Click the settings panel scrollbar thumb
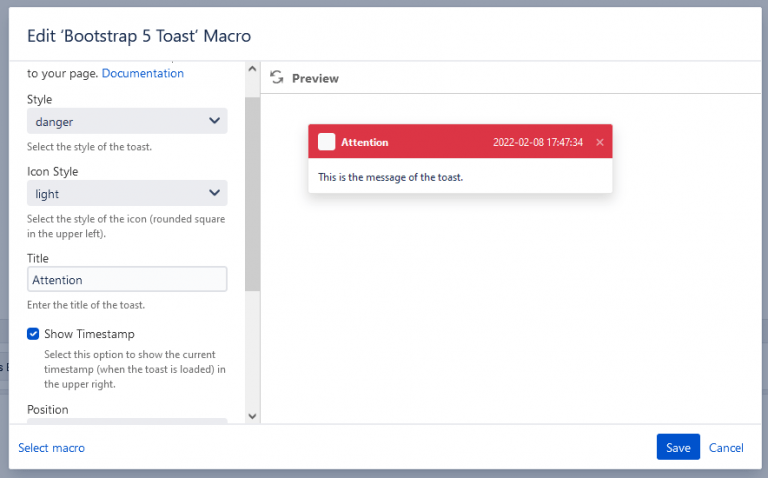Image resolution: width=768 pixels, height=478 pixels. coord(252,190)
